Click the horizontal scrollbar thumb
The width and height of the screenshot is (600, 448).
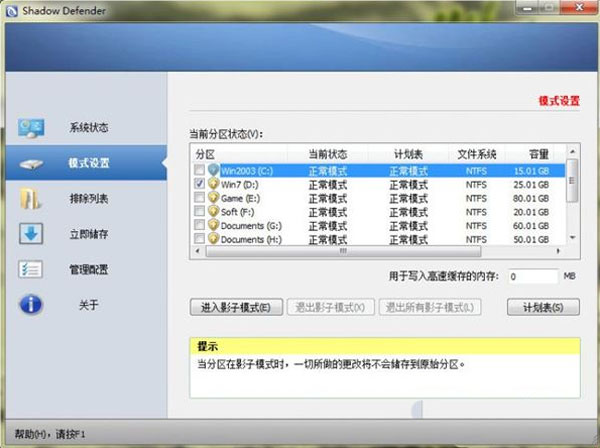(343, 251)
